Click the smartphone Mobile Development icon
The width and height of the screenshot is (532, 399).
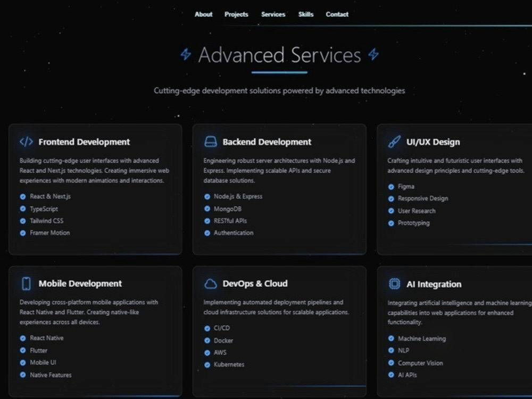tap(26, 284)
